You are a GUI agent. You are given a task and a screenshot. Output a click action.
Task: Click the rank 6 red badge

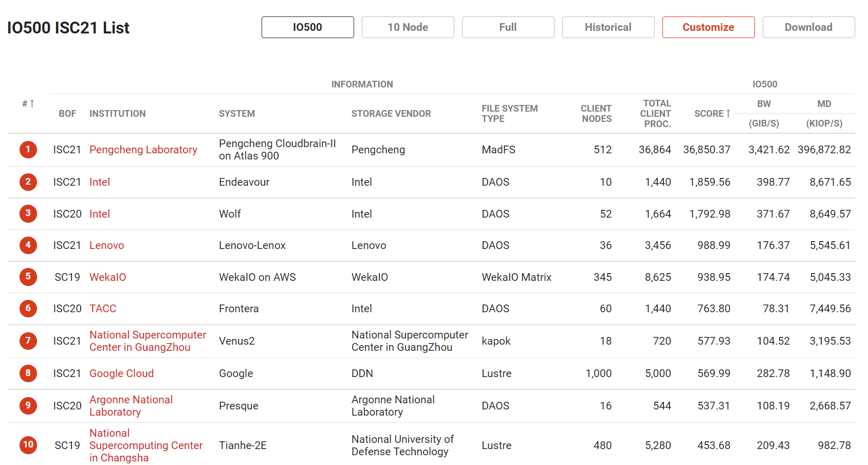pos(28,308)
